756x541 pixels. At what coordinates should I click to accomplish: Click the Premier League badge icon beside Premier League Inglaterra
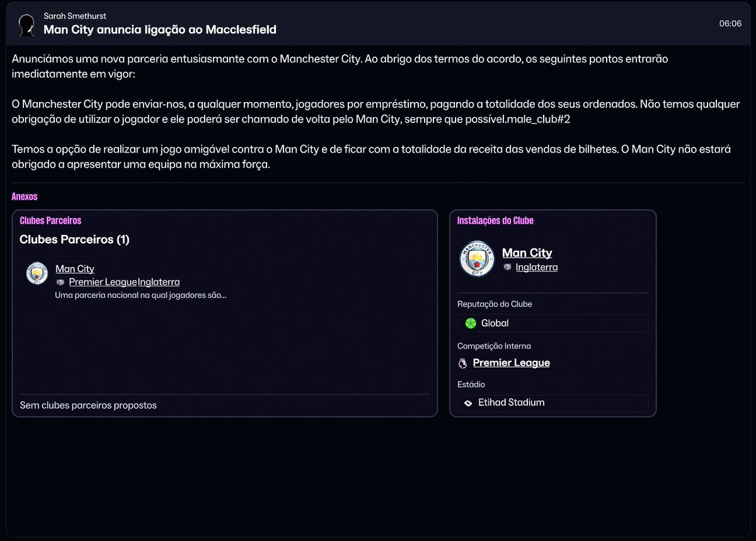[x=60, y=282]
